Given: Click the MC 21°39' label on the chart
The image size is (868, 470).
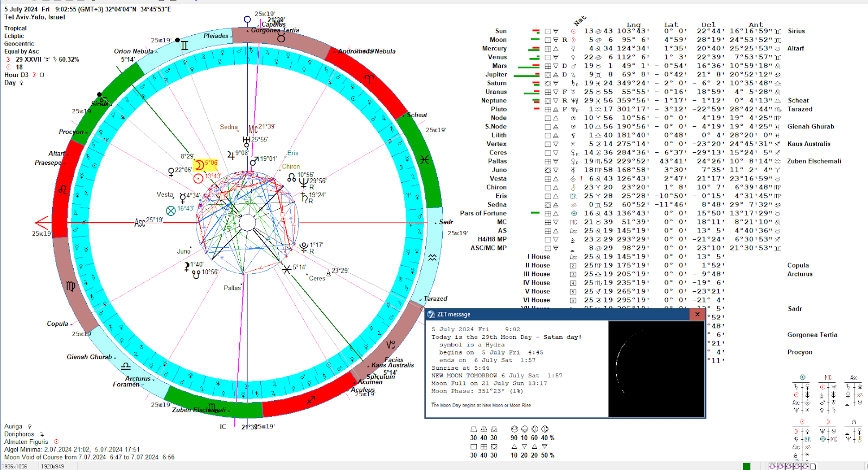Looking at the screenshot, I should [x=261, y=128].
